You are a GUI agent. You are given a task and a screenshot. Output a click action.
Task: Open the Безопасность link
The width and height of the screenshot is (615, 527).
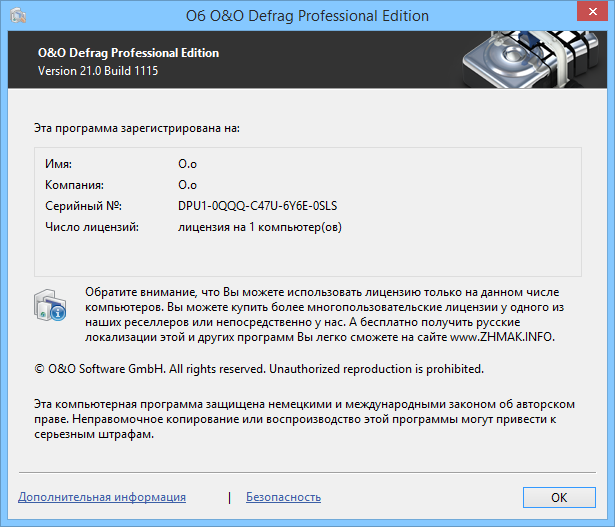click(283, 497)
